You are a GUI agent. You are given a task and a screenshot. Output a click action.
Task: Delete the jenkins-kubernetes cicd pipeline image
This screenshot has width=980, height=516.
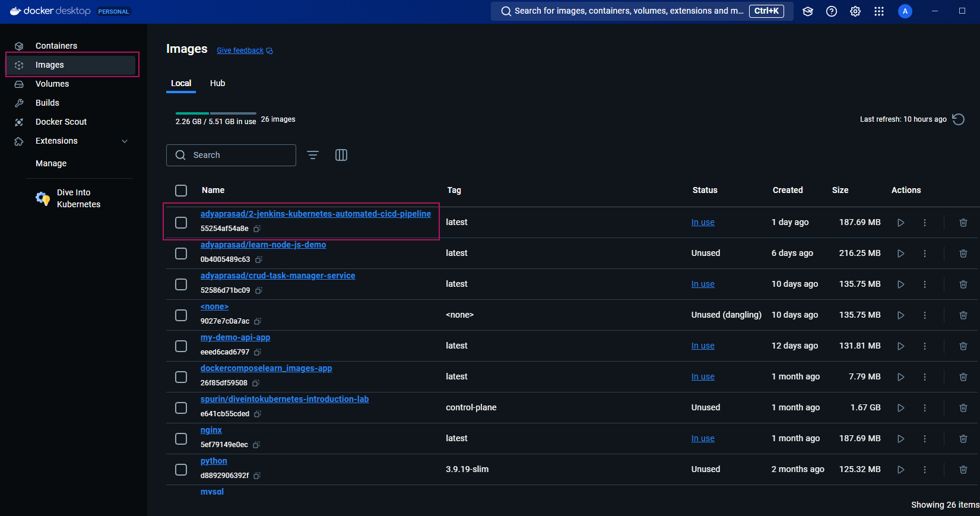pos(963,223)
